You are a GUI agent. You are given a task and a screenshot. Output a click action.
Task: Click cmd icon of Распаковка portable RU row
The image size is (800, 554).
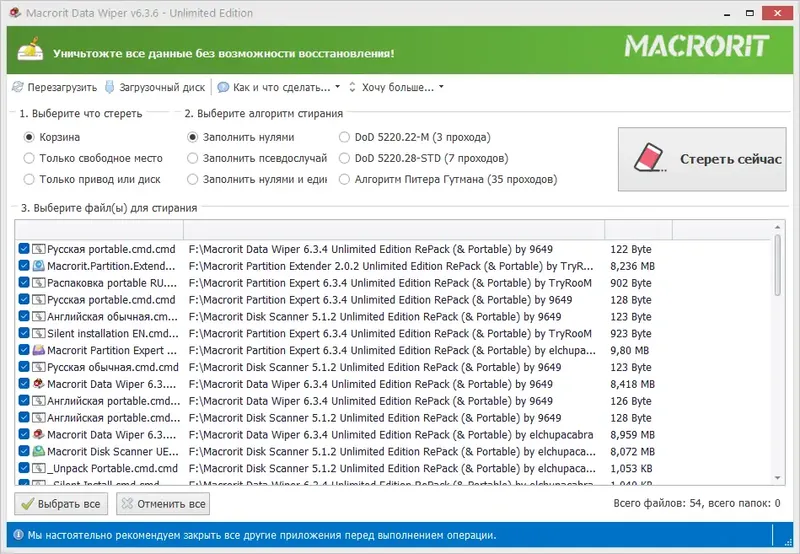(39, 283)
